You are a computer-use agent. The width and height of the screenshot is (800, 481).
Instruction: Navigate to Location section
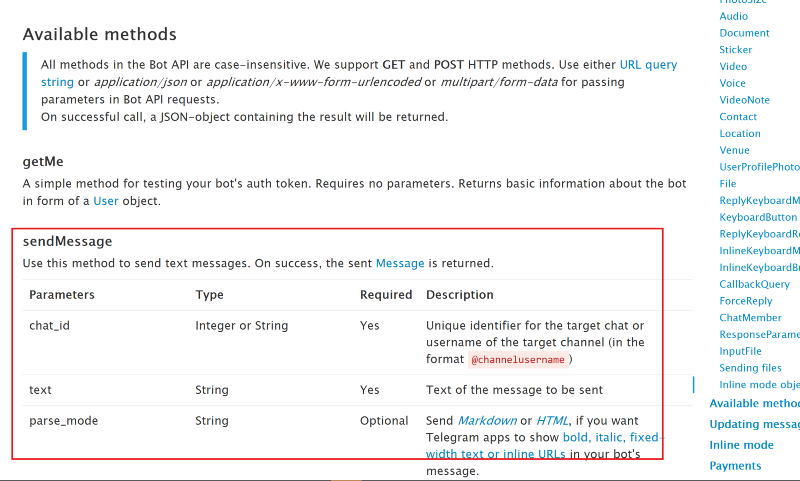[740, 134]
